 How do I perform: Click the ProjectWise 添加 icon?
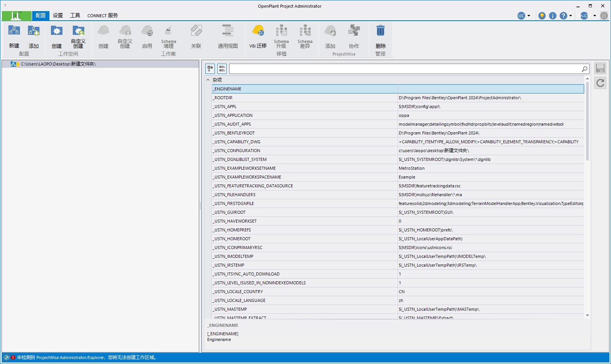[x=330, y=31]
